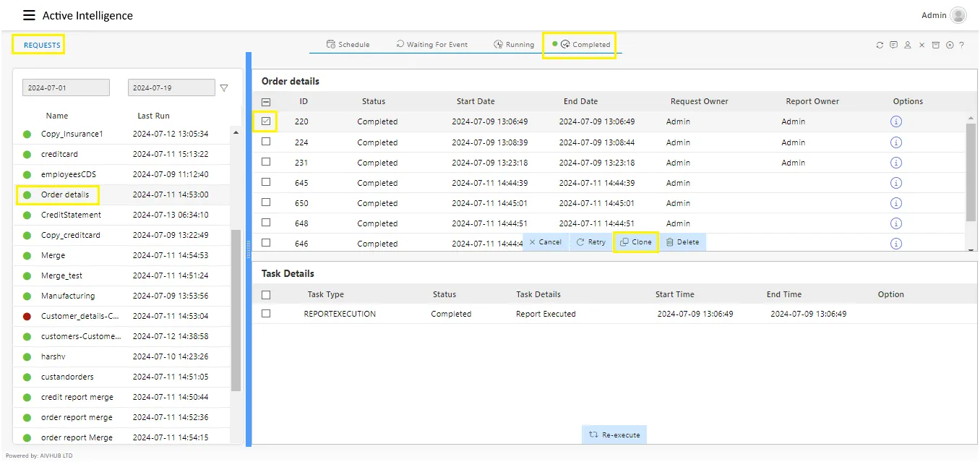Click the person icon in toolbar
Viewport: 980px width, 462px height.
point(908,45)
